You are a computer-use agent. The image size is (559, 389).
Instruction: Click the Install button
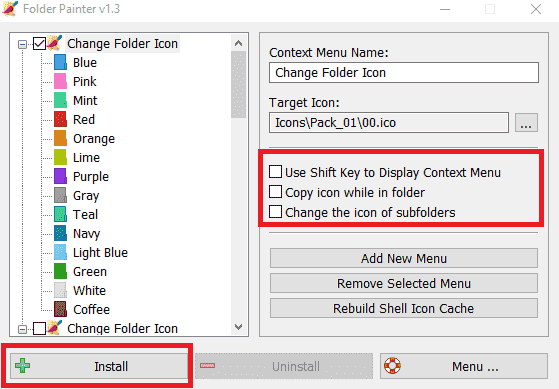tap(99, 366)
